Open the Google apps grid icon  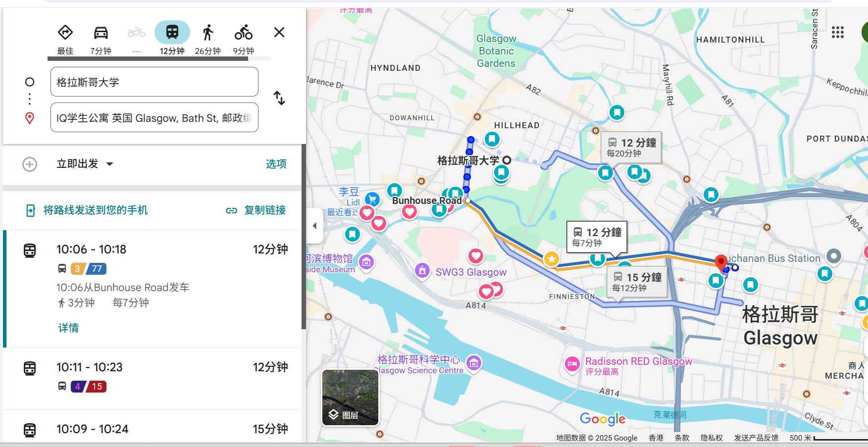pos(837,33)
